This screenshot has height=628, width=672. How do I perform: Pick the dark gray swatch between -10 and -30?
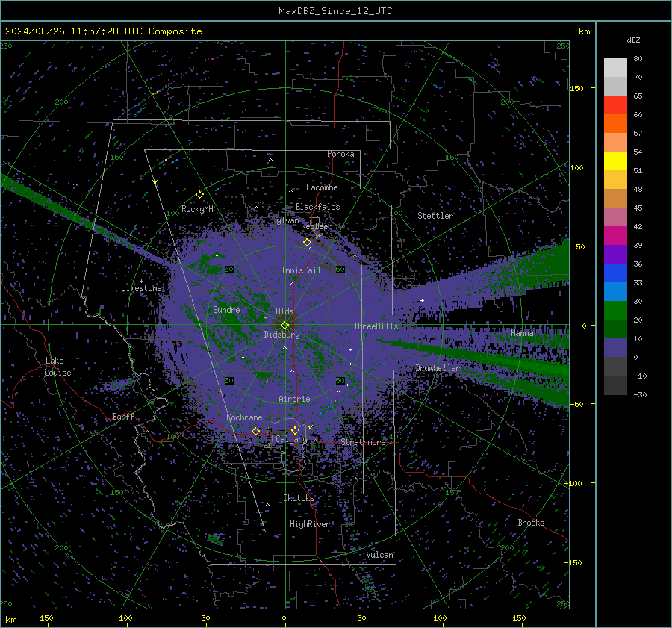click(x=615, y=385)
